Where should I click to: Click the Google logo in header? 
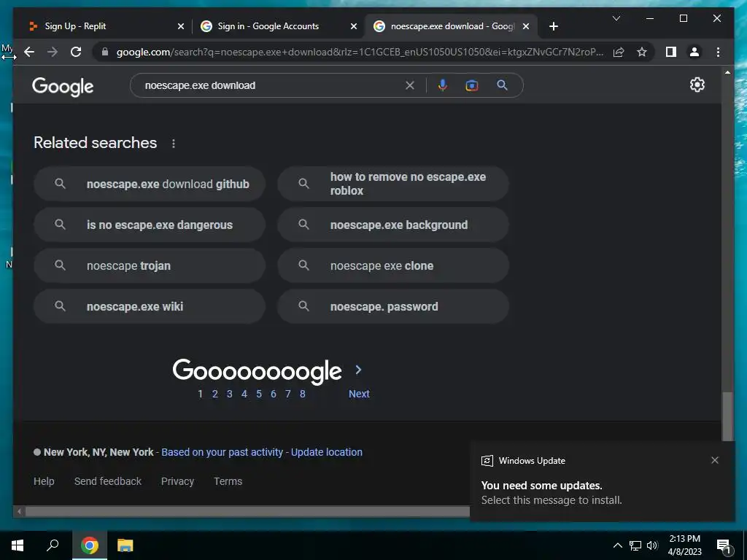click(63, 87)
